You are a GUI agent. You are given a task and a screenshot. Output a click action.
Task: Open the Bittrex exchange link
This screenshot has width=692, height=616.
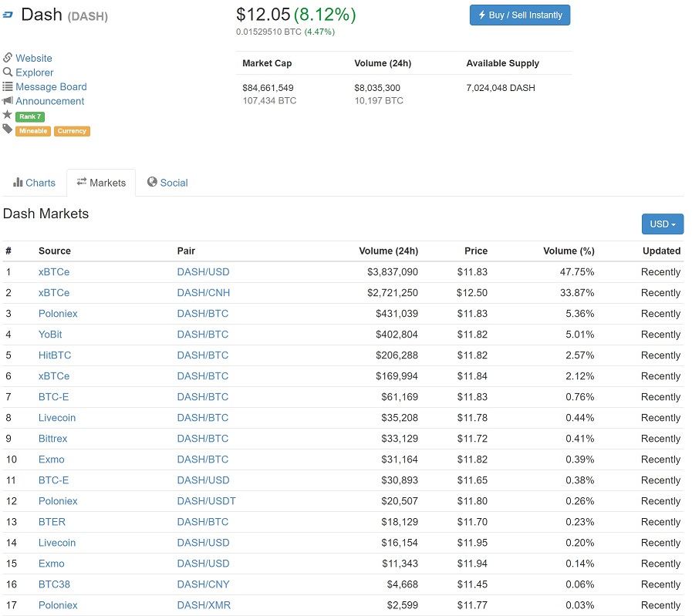[53, 439]
